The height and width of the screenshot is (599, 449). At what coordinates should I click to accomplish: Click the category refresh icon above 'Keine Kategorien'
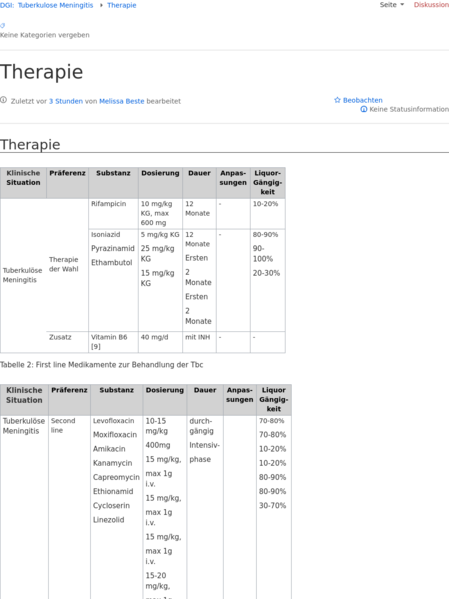[x=2, y=26]
